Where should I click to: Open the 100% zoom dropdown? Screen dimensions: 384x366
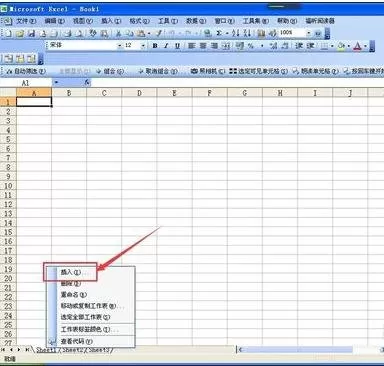coord(309,33)
